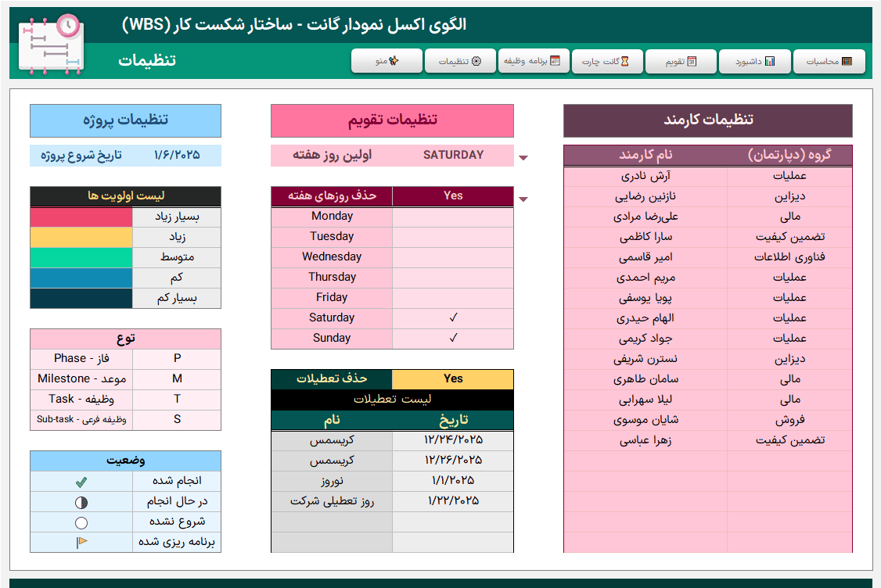Click the بسیار زیاد priority red swatch

(x=81, y=217)
